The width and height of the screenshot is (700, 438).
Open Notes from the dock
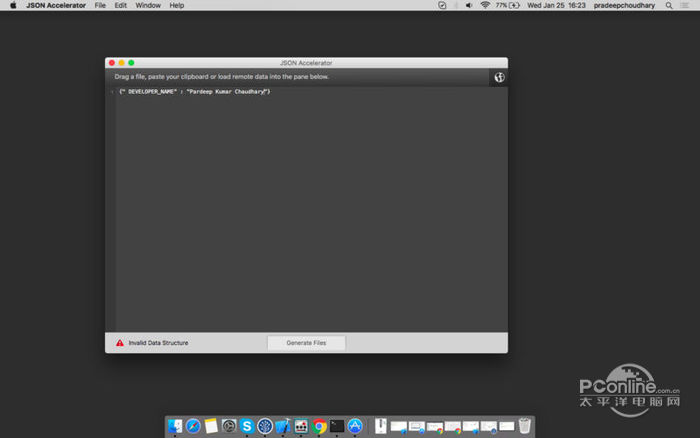click(x=211, y=426)
